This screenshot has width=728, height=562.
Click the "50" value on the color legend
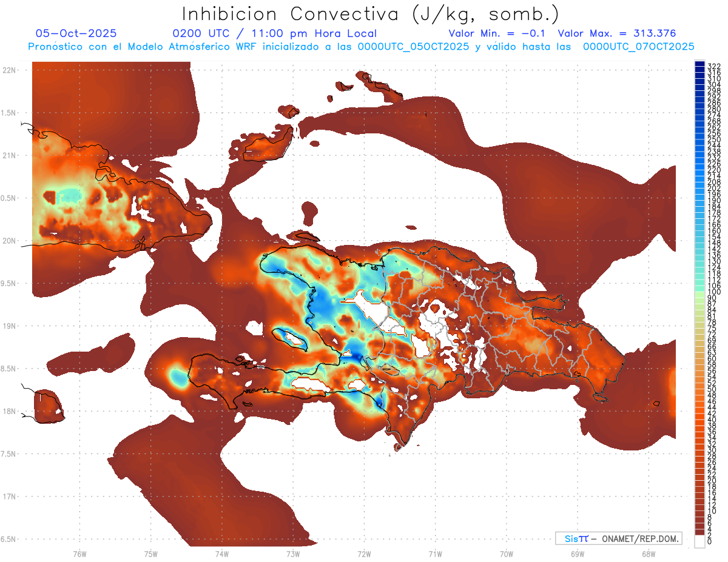pyautogui.click(x=712, y=389)
